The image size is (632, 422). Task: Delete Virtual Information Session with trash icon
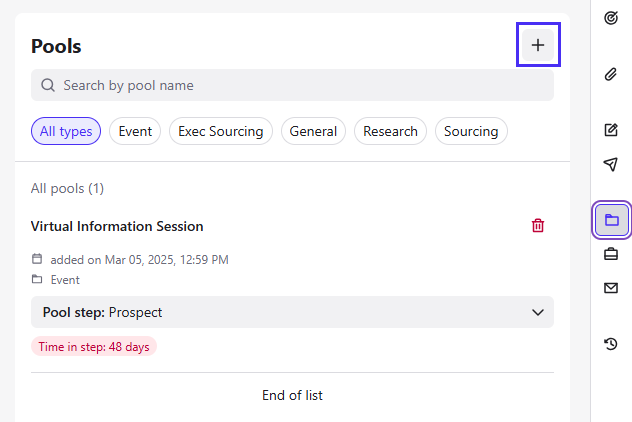pyautogui.click(x=538, y=226)
